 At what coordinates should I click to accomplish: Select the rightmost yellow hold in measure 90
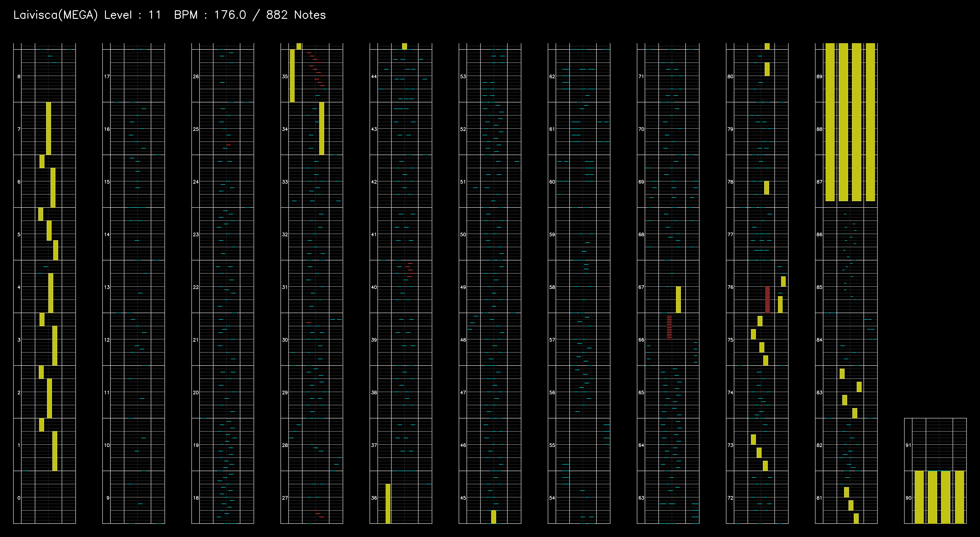point(960,497)
